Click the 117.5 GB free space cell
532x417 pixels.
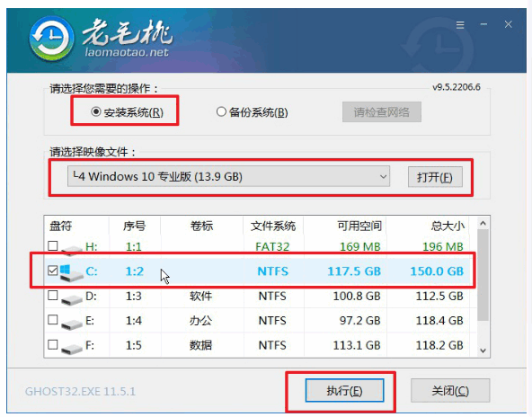click(x=354, y=271)
